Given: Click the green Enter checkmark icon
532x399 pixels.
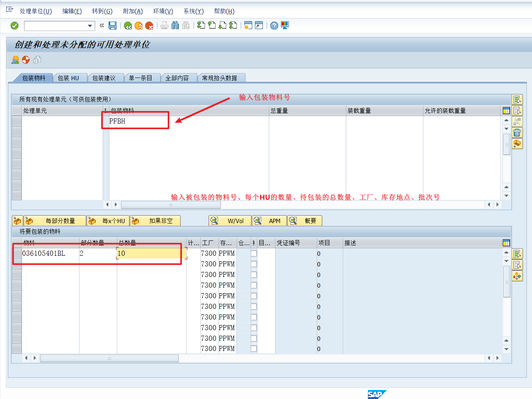Looking at the screenshot, I should (x=15, y=26).
